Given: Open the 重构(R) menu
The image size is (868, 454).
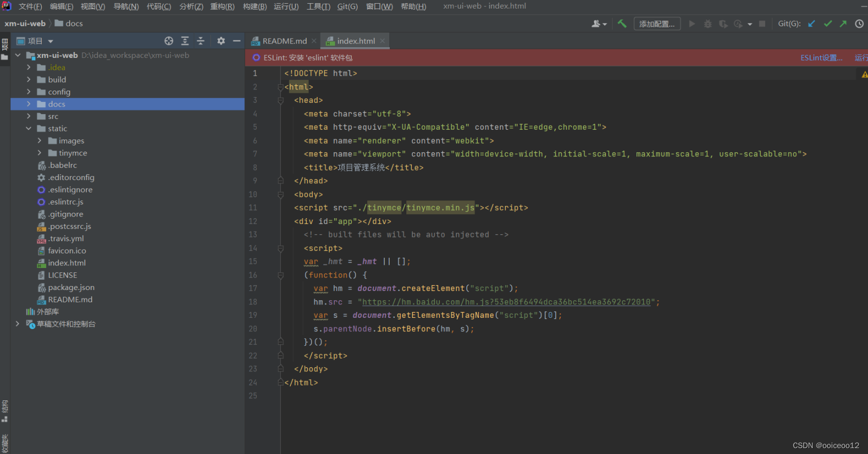Looking at the screenshot, I should point(222,6).
